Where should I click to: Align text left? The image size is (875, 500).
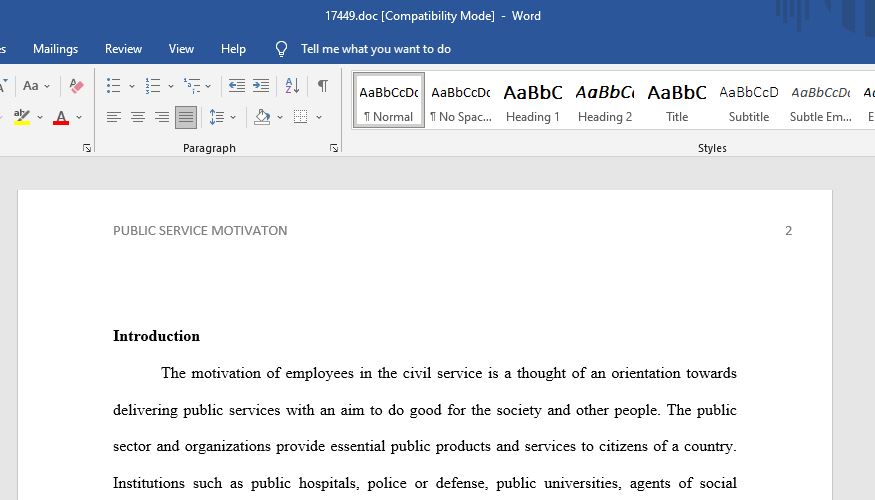[114, 117]
